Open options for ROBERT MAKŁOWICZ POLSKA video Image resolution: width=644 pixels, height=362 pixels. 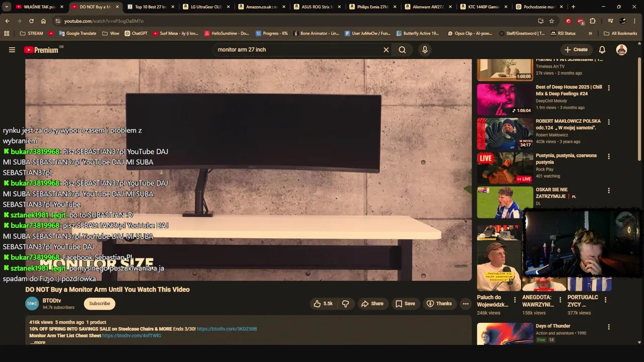[609, 122]
